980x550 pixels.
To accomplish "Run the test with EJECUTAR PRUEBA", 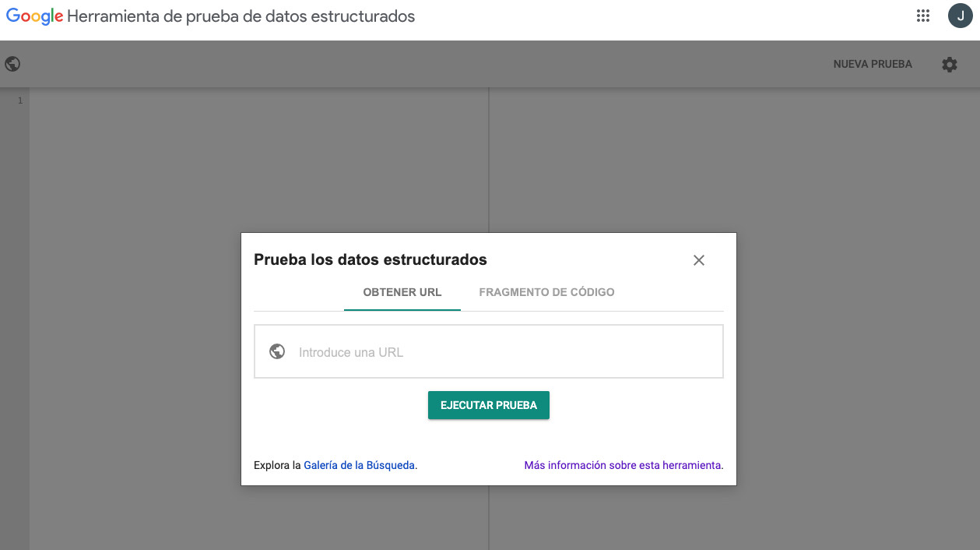I will pyautogui.click(x=488, y=405).
